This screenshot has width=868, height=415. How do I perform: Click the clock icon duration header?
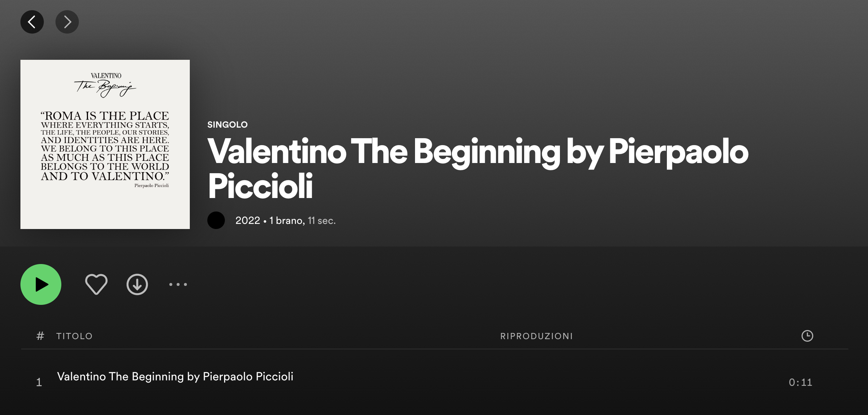click(x=807, y=336)
